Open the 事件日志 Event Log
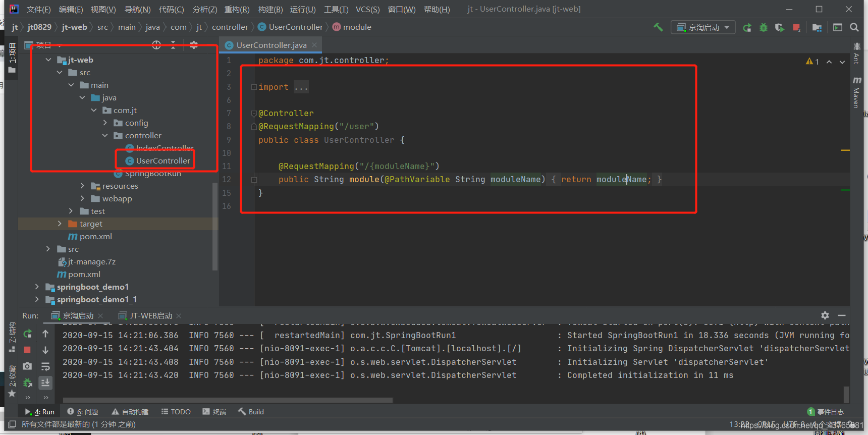The width and height of the screenshot is (868, 435). tap(825, 412)
